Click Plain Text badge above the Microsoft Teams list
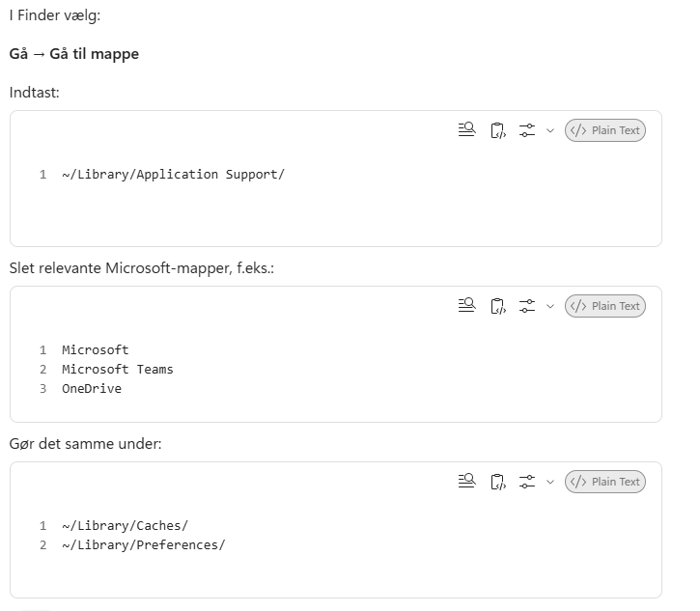This screenshot has height=611, width=700. pos(605,306)
